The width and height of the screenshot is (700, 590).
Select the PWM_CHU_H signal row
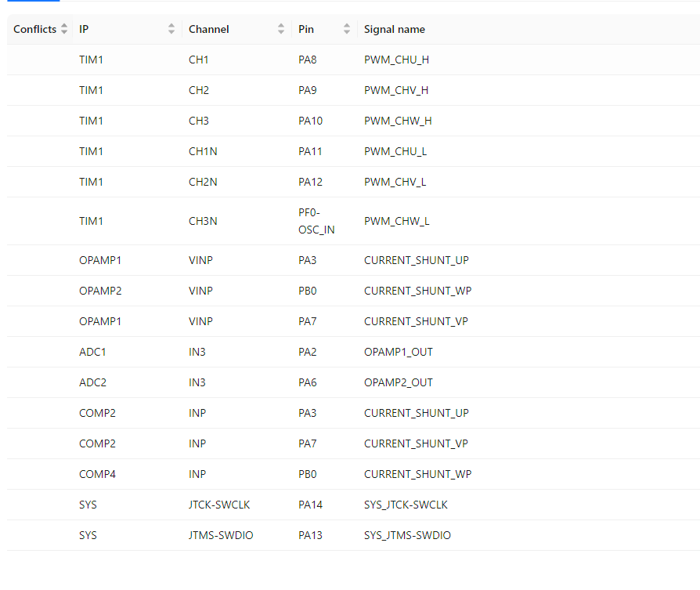pyautogui.click(x=396, y=60)
